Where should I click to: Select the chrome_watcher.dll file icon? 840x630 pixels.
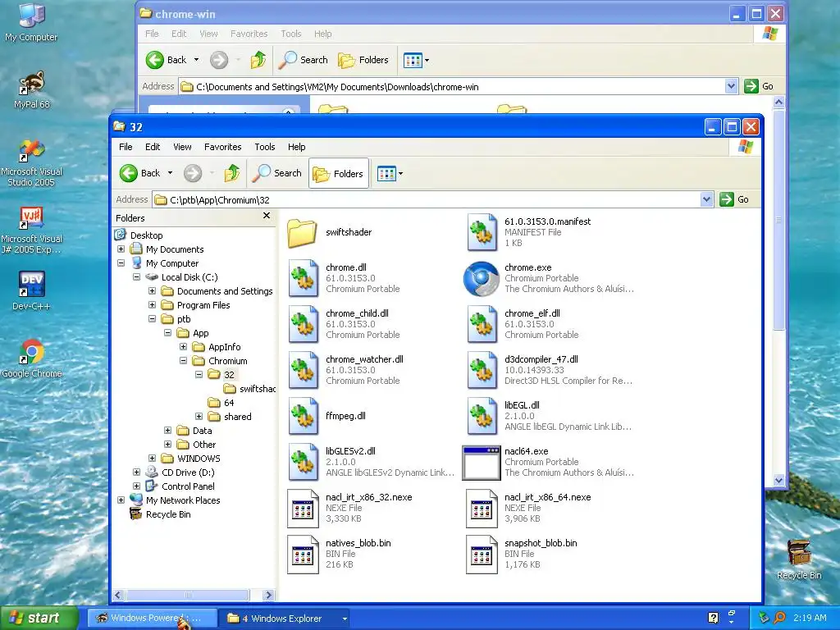(304, 370)
